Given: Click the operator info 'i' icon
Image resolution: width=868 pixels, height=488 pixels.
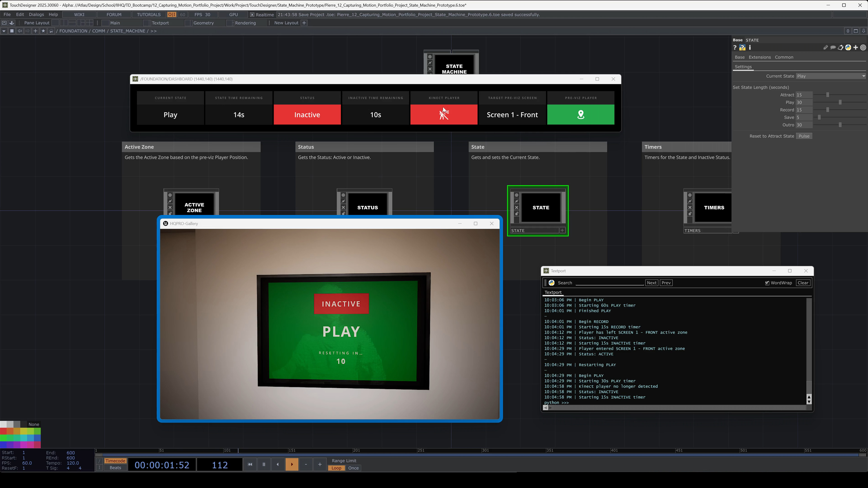Looking at the screenshot, I should coord(750,47).
